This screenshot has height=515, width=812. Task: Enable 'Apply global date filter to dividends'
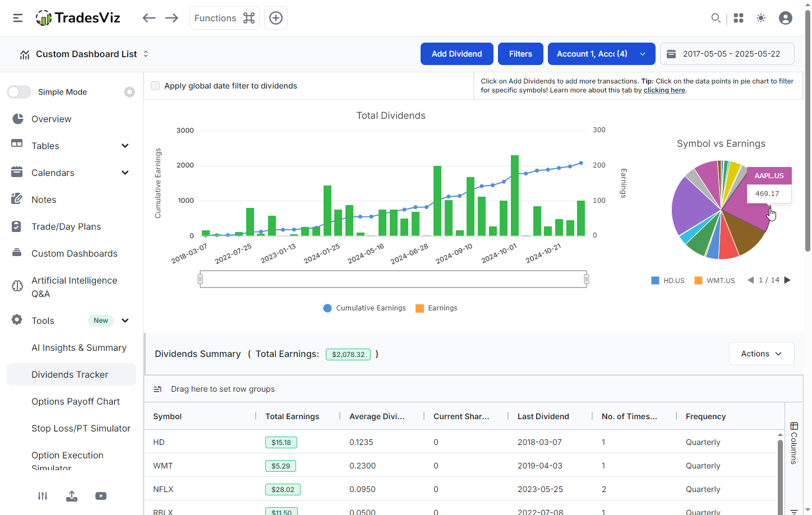[155, 86]
